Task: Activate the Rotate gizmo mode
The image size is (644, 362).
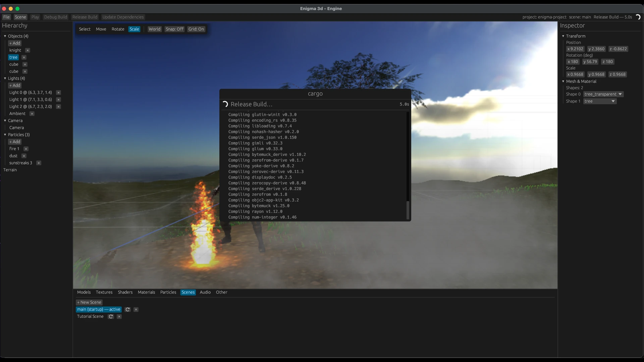Action: coord(118,29)
